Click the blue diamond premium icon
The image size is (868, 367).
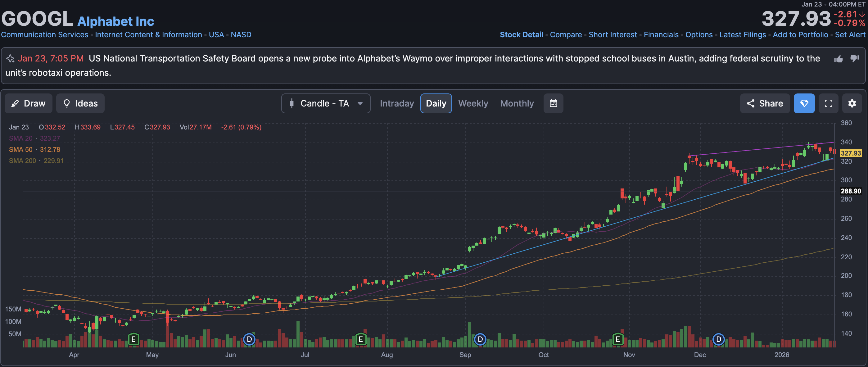804,103
